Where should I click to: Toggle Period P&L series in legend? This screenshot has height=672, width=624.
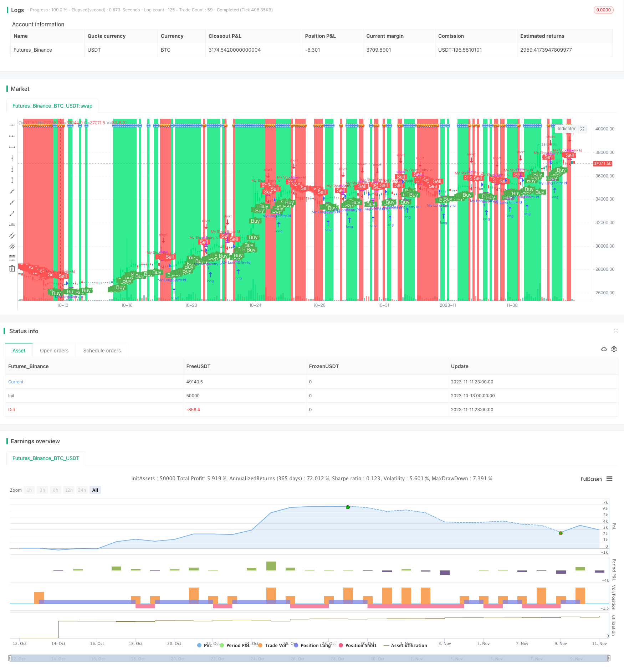[x=235, y=645]
